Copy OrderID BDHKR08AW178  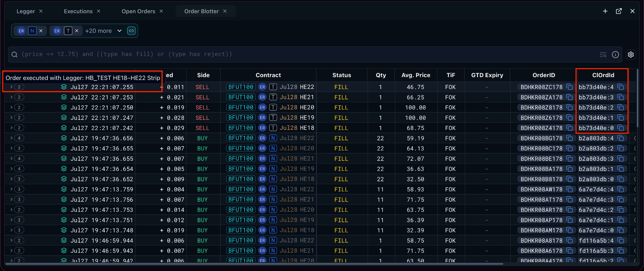[x=569, y=189]
